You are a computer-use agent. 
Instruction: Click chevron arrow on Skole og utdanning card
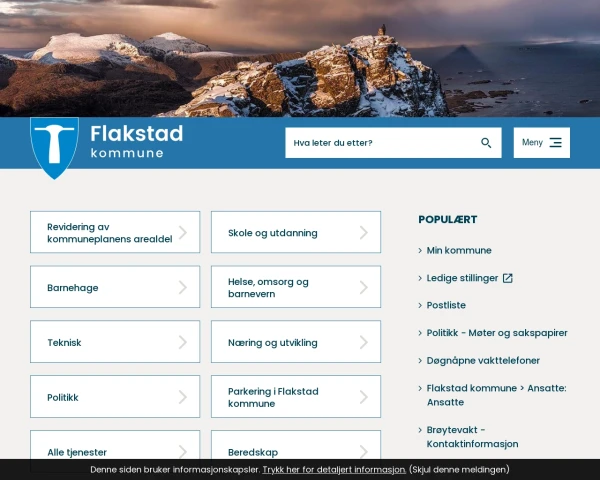click(x=364, y=232)
